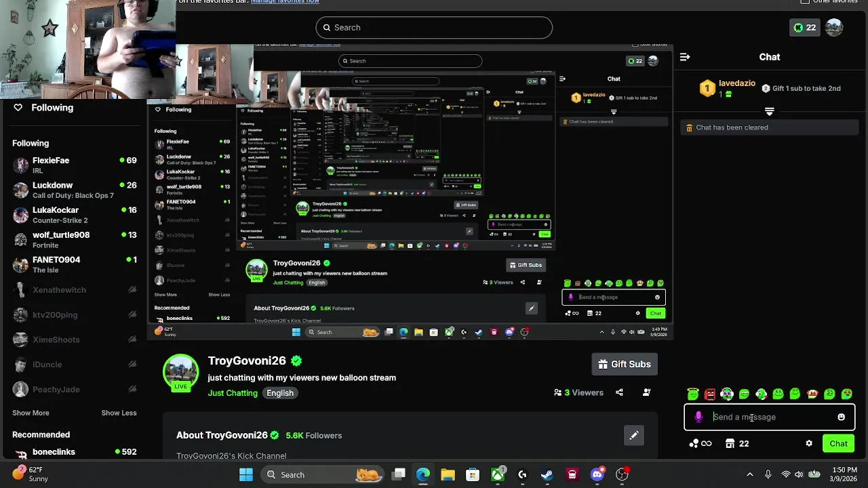Open offline channel ktv200ping
The image size is (868, 488).
(x=75, y=314)
